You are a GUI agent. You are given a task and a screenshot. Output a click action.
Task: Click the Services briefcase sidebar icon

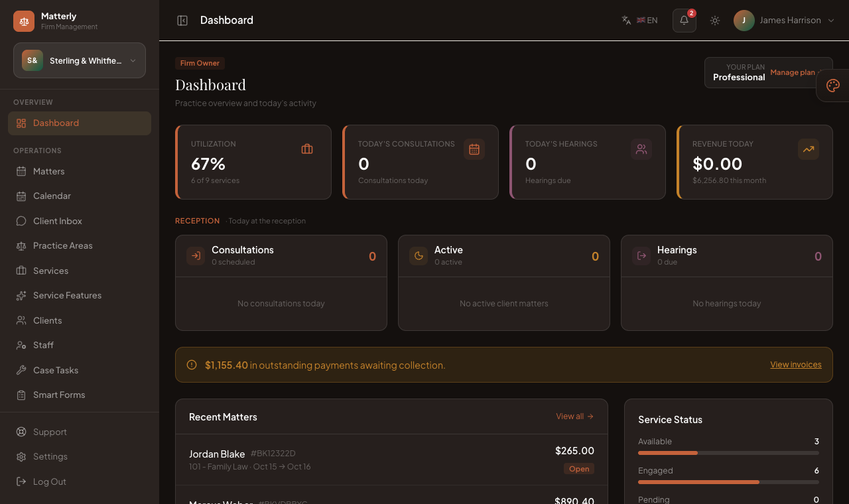point(21,271)
